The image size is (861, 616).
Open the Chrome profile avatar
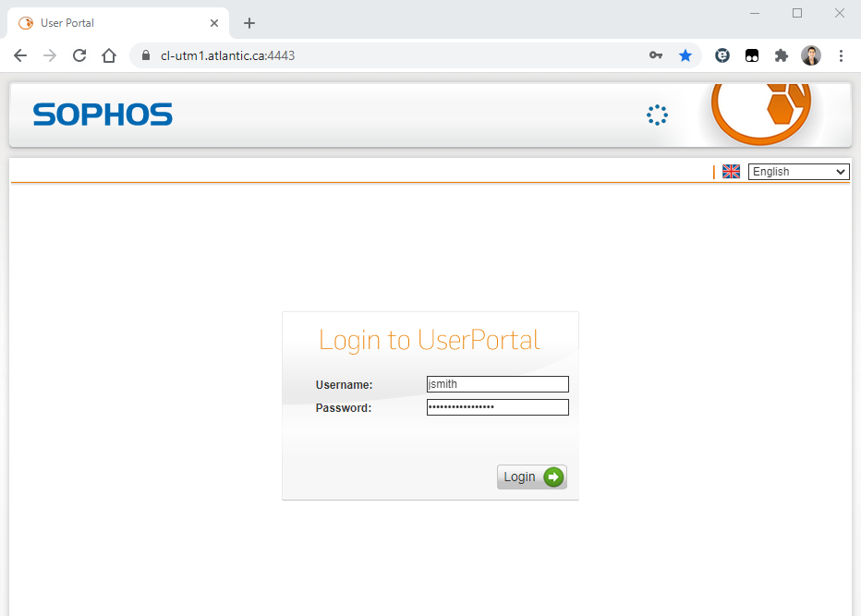[811, 55]
